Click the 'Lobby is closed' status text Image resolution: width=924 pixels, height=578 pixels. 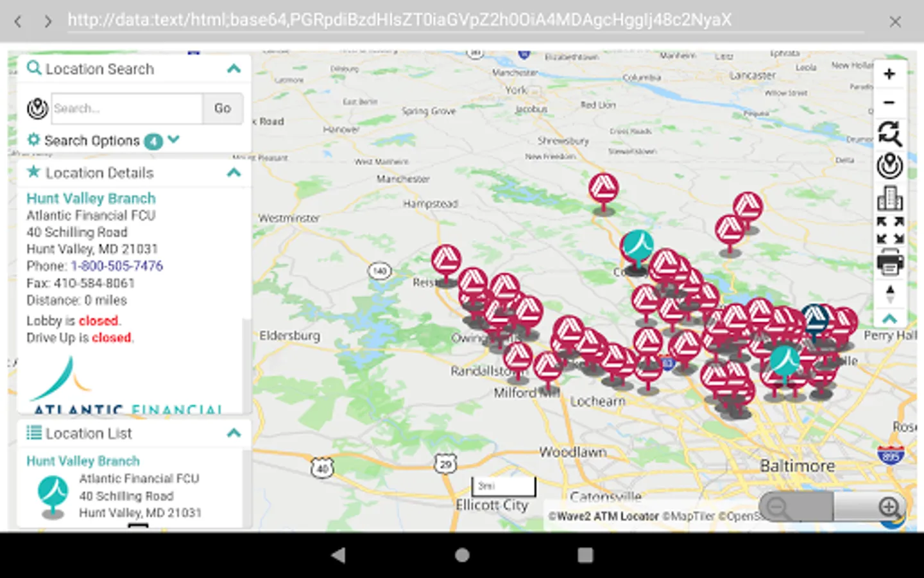click(x=74, y=320)
